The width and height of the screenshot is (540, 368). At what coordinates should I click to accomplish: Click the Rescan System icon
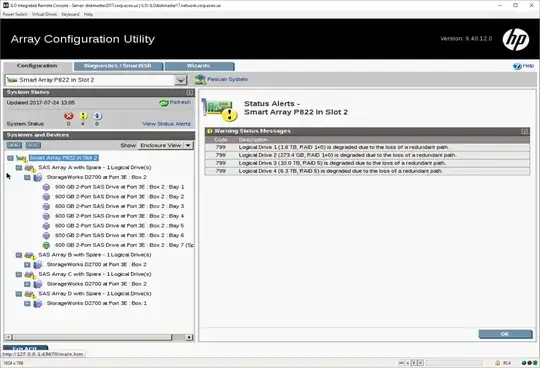(200, 80)
